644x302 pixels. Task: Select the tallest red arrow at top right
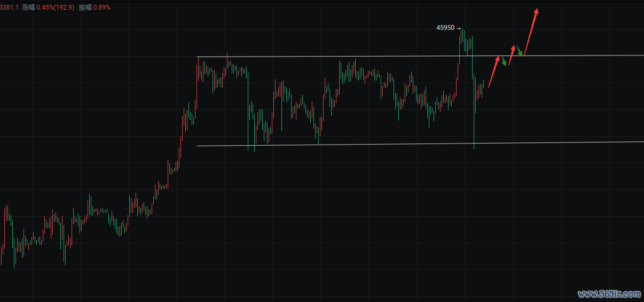pyautogui.click(x=531, y=31)
